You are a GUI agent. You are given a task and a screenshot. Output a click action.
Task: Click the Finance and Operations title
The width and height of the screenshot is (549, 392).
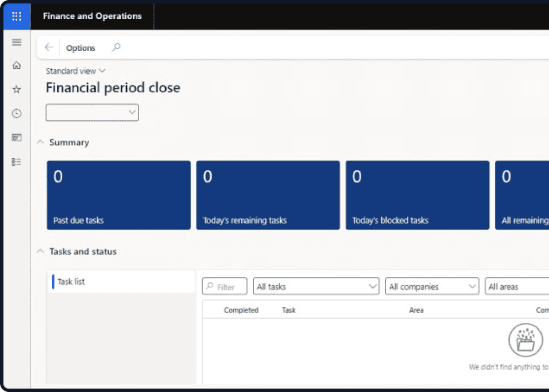(x=92, y=16)
